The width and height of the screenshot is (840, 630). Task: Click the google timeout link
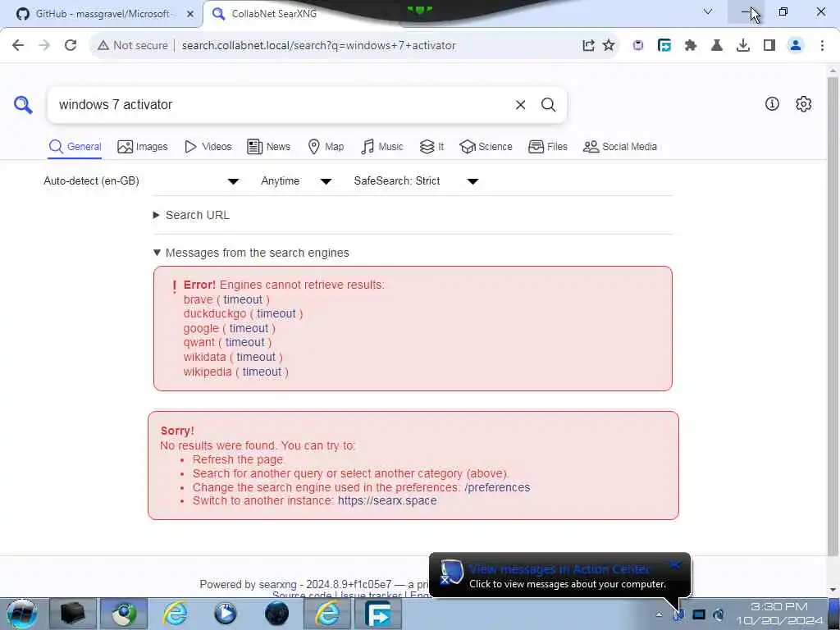pyautogui.click(x=249, y=328)
